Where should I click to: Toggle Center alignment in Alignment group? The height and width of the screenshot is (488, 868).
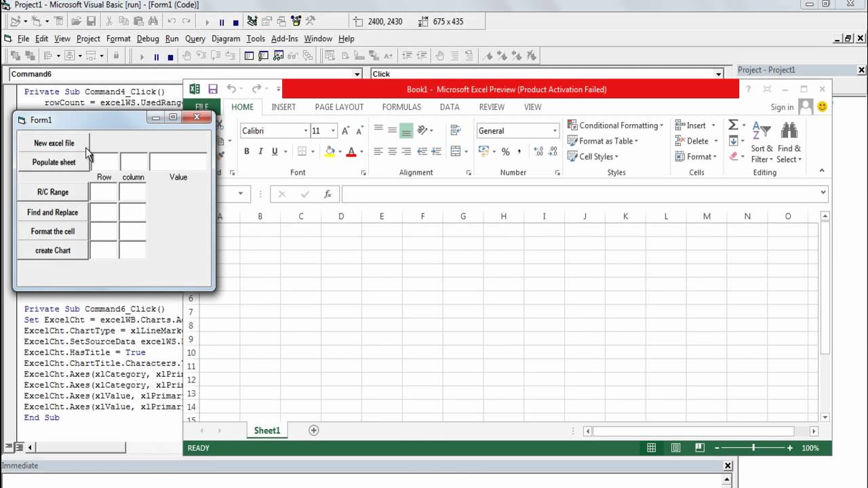point(392,151)
